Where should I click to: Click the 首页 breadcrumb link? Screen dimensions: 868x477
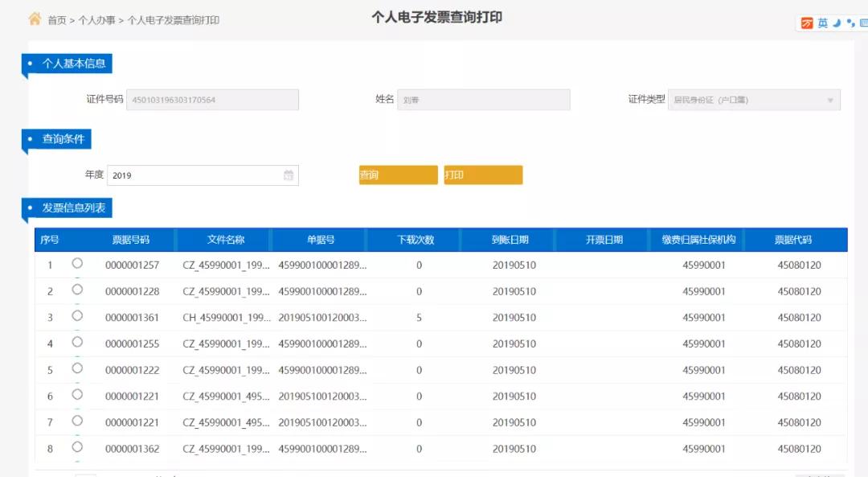tap(57, 20)
